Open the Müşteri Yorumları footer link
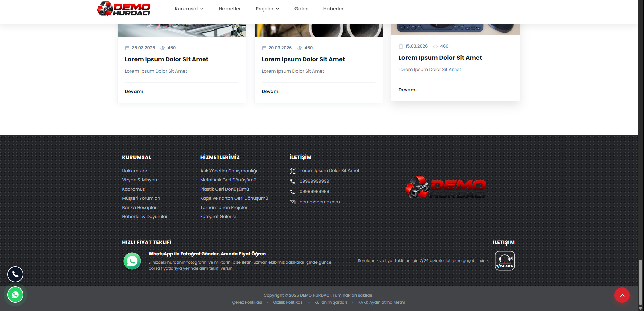 click(x=141, y=198)
